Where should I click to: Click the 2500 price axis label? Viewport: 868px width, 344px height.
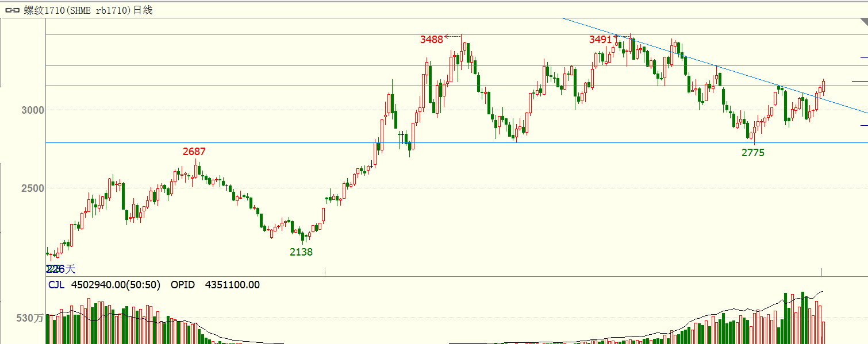point(33,188)
